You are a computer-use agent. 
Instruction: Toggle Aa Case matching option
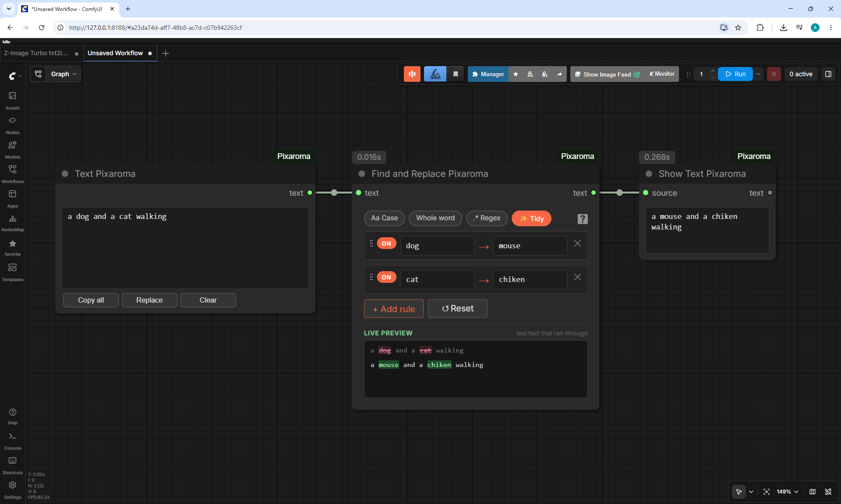(385, 218)
